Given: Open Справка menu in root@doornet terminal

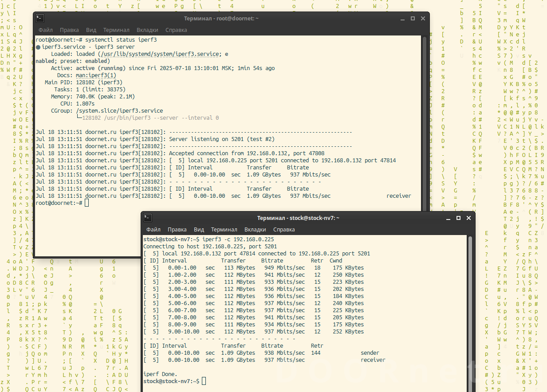Looking at the screenshot, I should [x=176, y=30].
